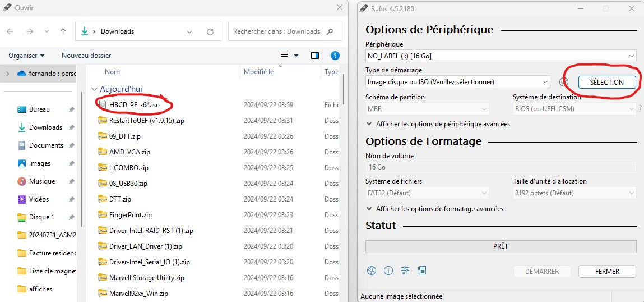Viewport: 644px width, 302px height.
Task: Select Marvell92xx_Win.zip in the list
Action: tap(138, 294)
